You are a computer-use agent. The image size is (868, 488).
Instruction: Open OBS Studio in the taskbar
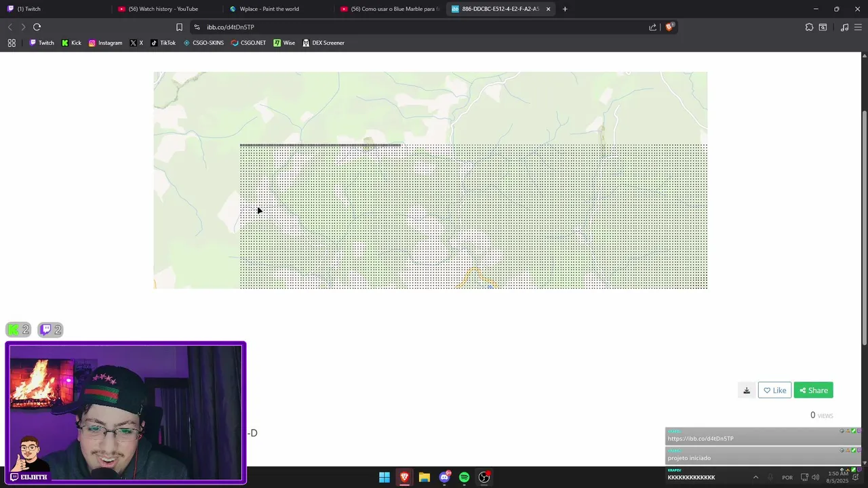coord(484,477)
